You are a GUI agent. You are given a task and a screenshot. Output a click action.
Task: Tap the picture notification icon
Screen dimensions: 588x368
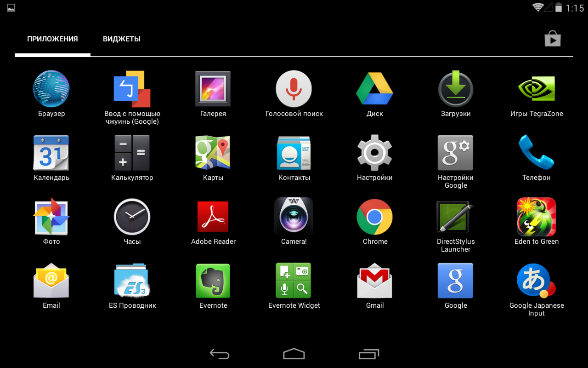pos(11,7)
